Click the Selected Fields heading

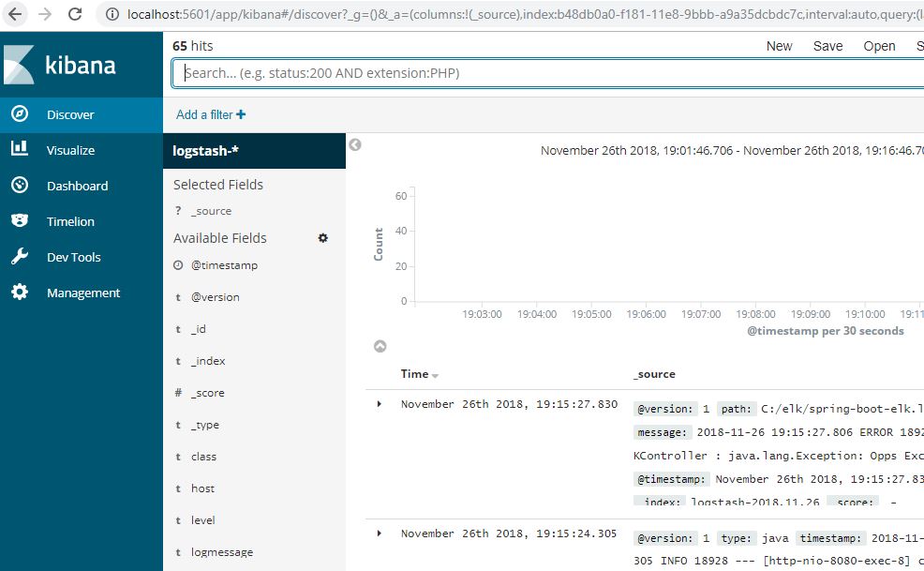218,185
